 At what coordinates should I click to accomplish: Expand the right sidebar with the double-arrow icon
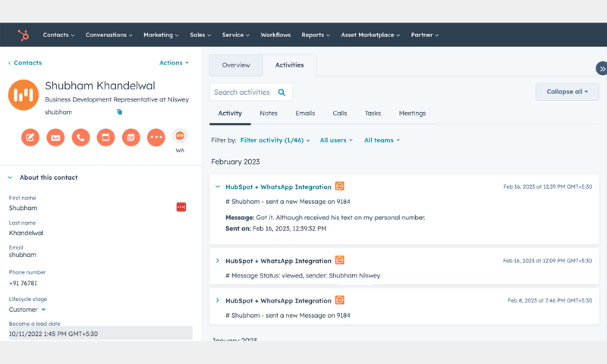coord(602,69)
